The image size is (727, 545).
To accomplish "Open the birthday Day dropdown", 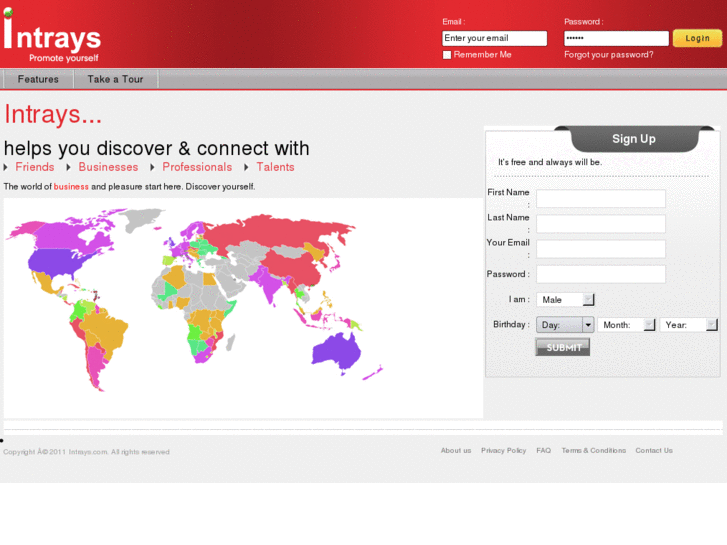I will pos(565,325).
